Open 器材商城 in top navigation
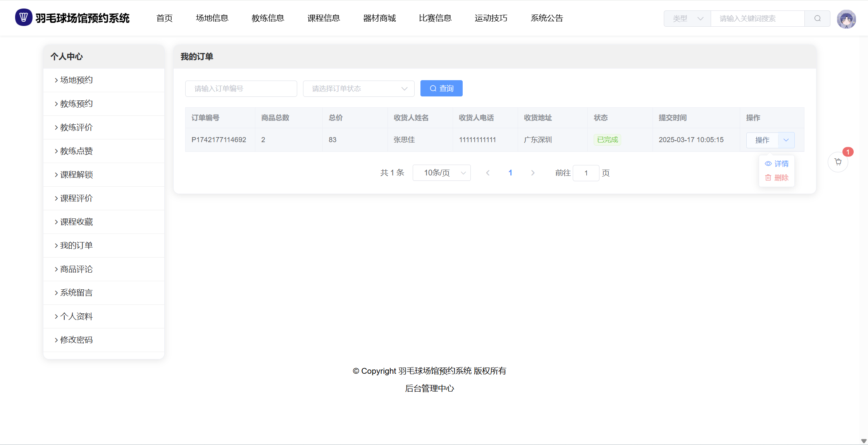This screenshot has height=445, width=868. pyautogui.click(x=379, y=18)
